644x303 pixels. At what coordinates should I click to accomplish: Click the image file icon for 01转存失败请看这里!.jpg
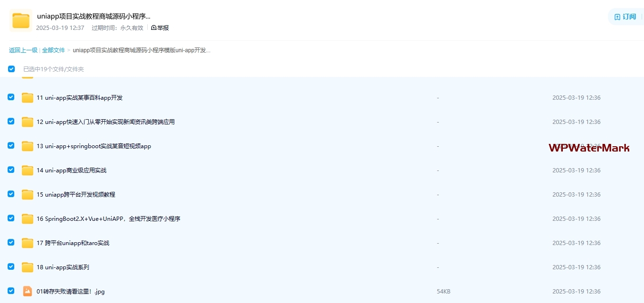click(x=28, y=292)
